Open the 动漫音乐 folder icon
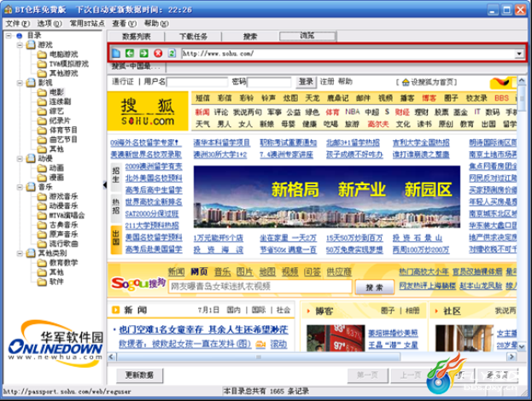 [x=42, y=206]
